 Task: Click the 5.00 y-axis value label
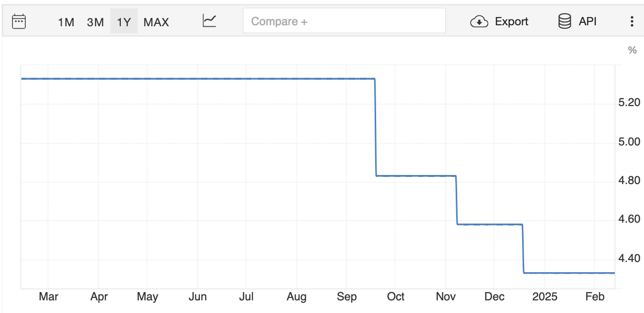coord(630,141)
